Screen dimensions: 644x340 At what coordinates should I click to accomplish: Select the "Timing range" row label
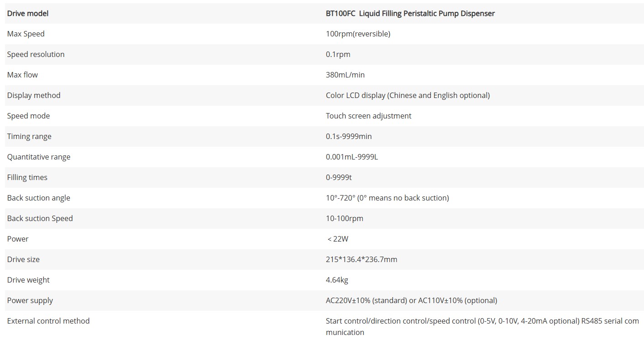click(x=29, y=136)
